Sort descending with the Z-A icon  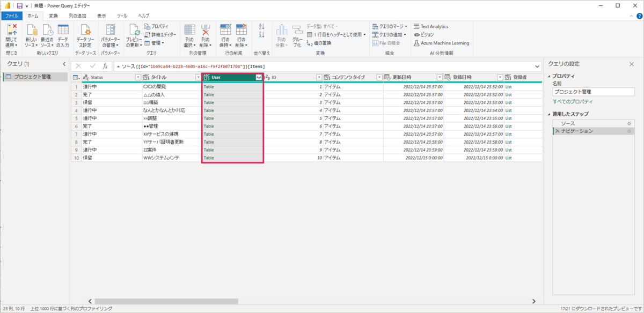click(x=262, y=34)
